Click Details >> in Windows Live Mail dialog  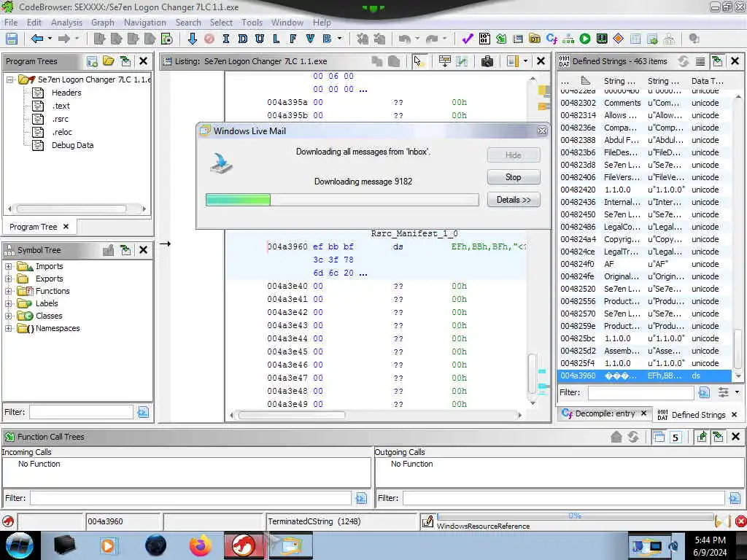pos(514,200)
